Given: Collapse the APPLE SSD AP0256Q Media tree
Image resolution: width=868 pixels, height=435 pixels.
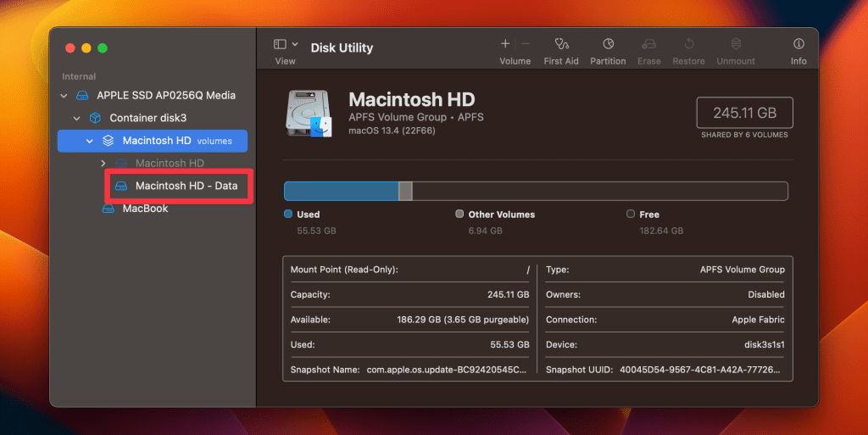Looking at the screenshot, I should [x=64, y=96].
